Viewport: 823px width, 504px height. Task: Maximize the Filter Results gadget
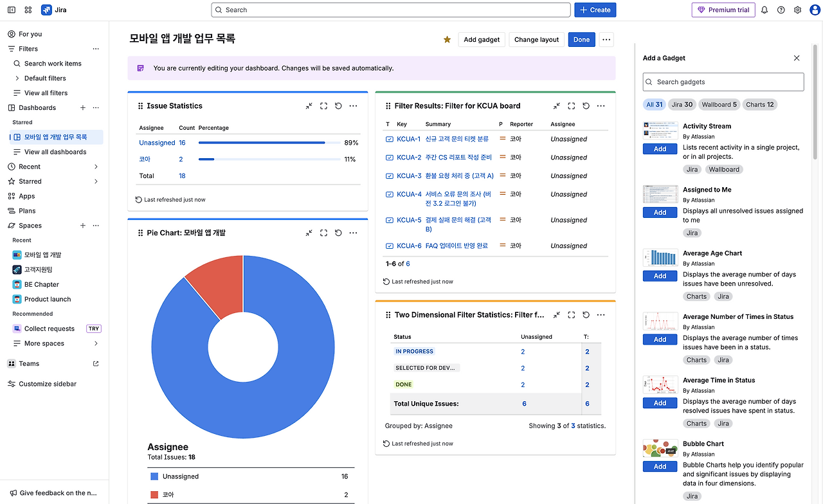tap(571, 106)
